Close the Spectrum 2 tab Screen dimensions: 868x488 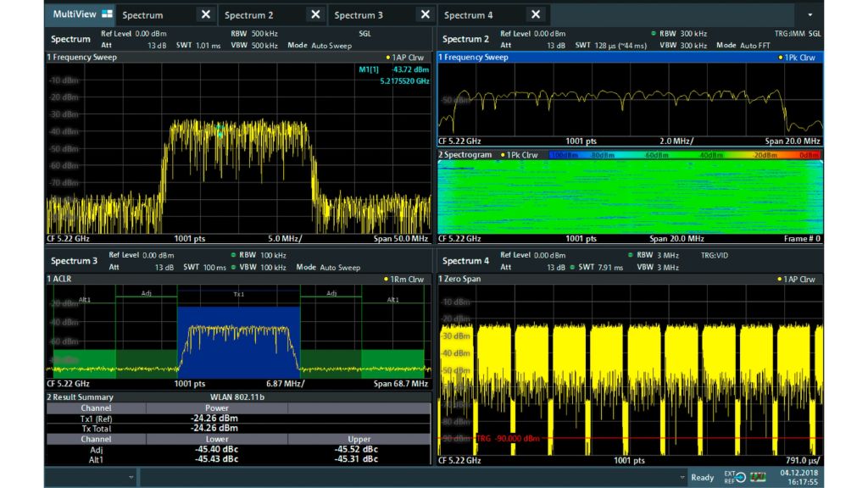(x=315, y=14)
